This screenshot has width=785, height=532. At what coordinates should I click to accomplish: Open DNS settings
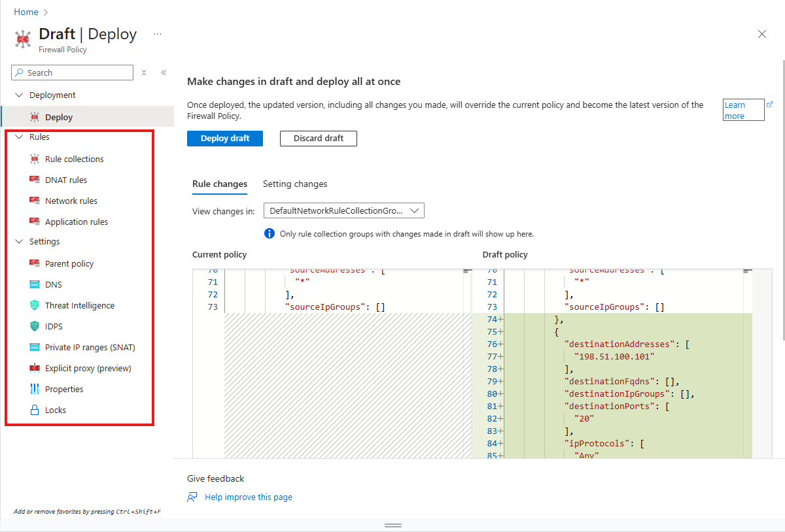(x=54, y=284)
